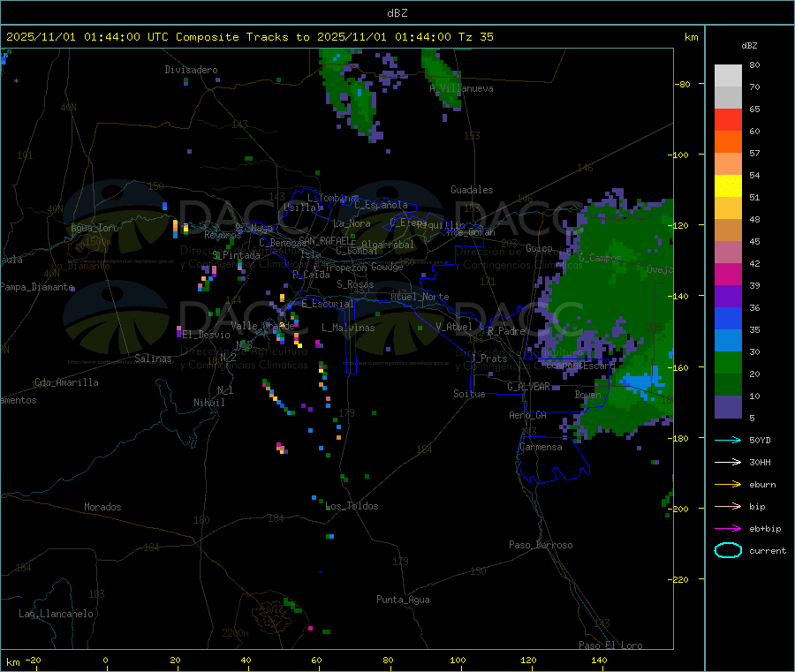Select the bright yellow dBZ color swatch
This screenshot has height=672, width=795.
728,186
